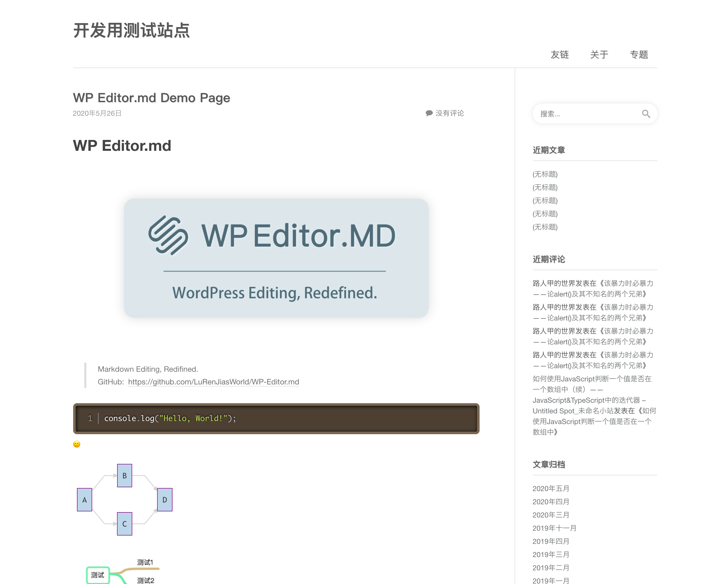The image size is (728, 584).
Task: Open the 友链 menu item
Action: pyautogui.click(x=560, y=55)
